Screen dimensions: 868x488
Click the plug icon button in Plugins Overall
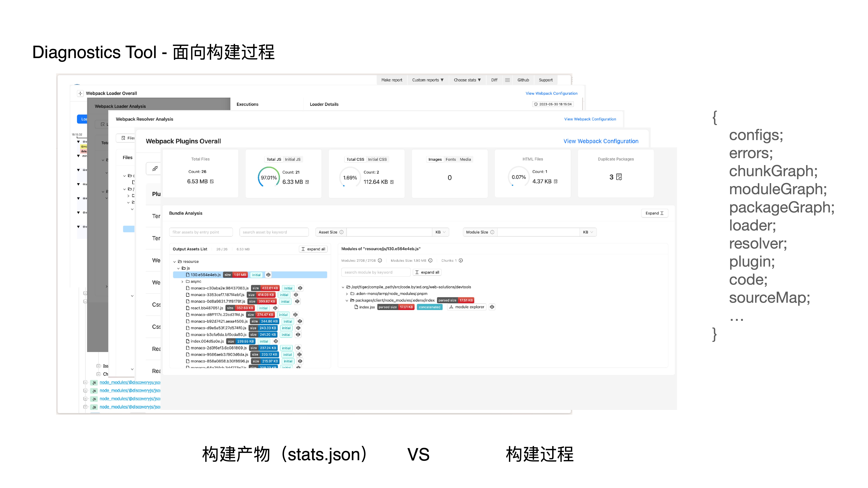155,168
